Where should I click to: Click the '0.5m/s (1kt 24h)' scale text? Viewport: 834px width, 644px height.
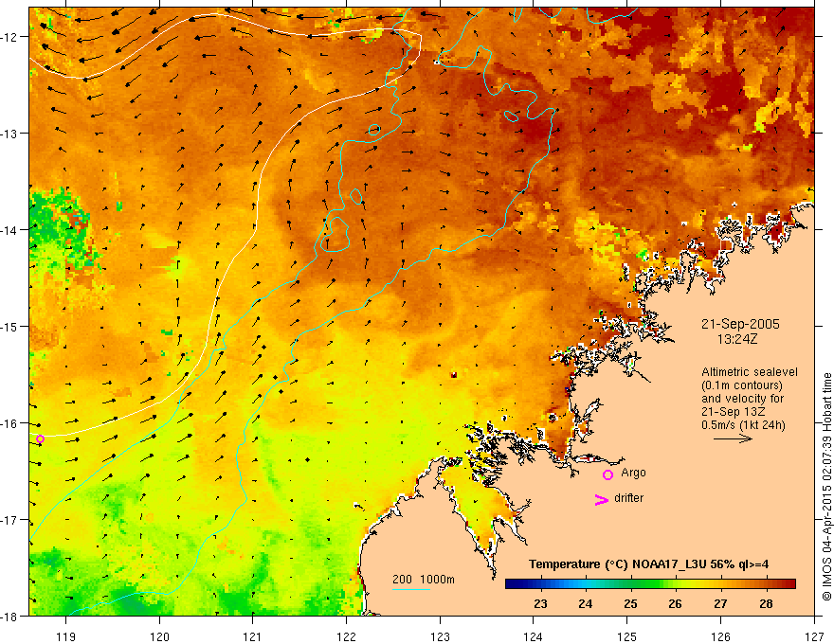point(744,425)
